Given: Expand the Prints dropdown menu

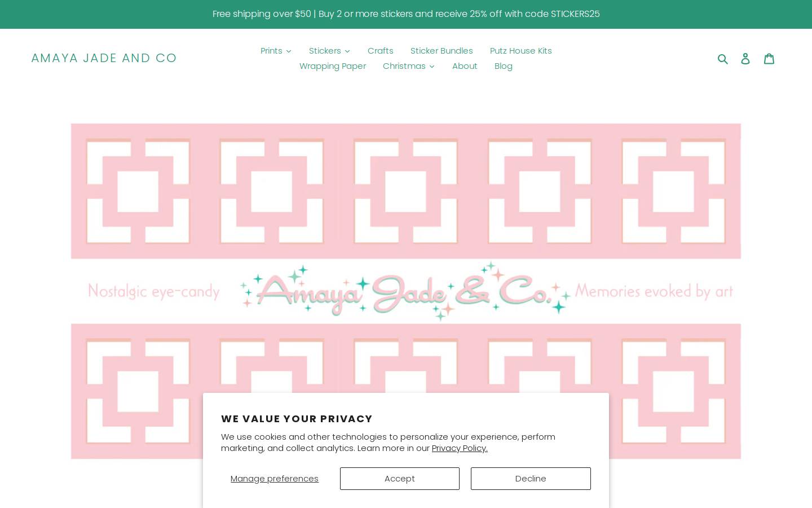Looking at the screenshot, I should (x=276, y=51).
